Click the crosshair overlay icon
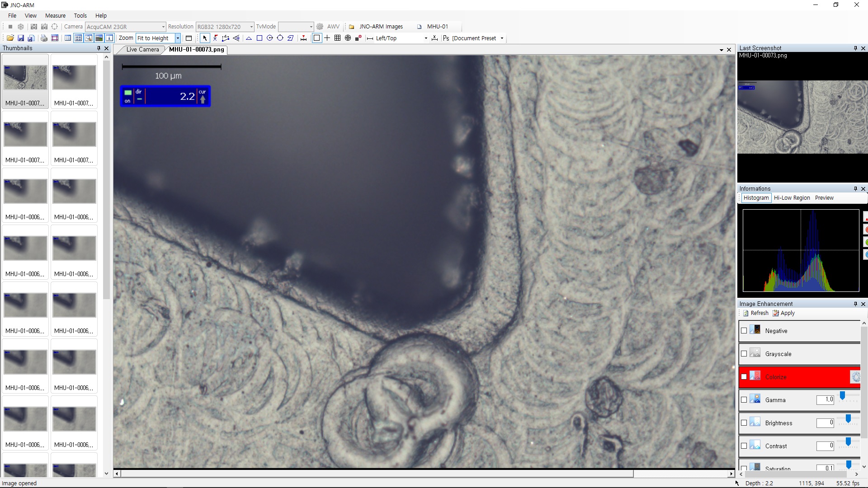The image size is (868, 488). tap(327, 38)
